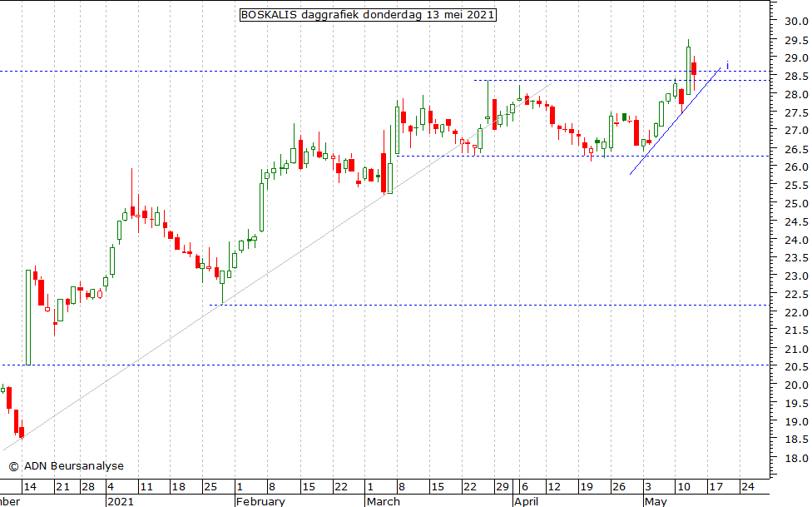Select the 24.5 price label

pyautogui.click(x=796, y=222)
